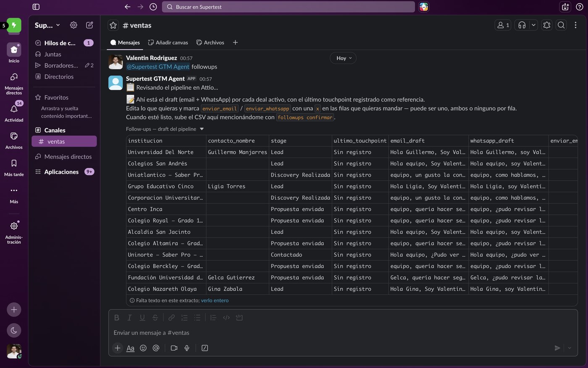View channel members count button
The image size is (588, 368).
click(x=503, y=25)
